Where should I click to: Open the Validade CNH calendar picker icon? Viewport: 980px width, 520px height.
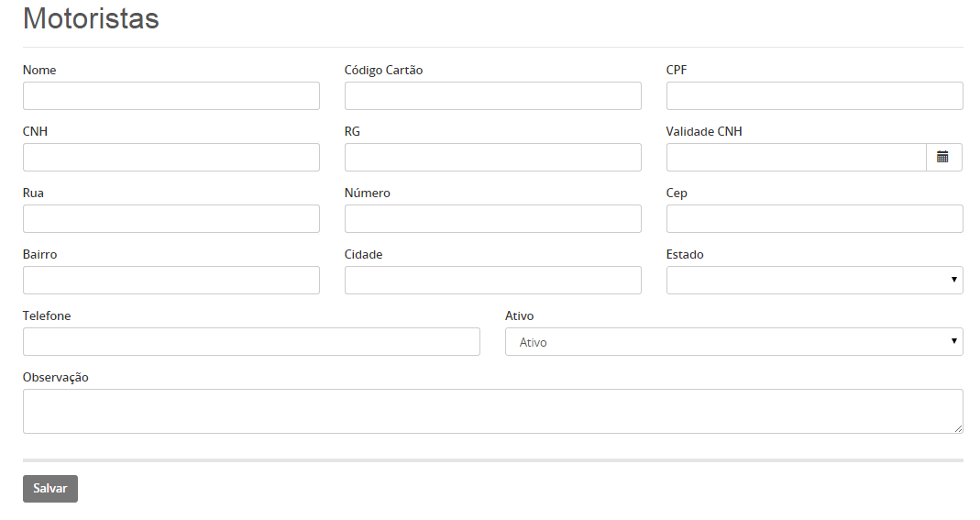click(943, 157)
